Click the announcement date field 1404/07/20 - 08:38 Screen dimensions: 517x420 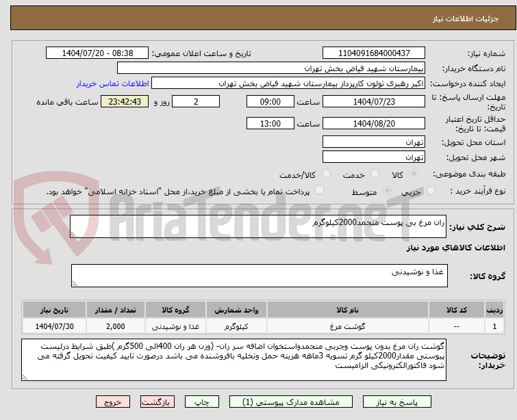click(97, 53)
